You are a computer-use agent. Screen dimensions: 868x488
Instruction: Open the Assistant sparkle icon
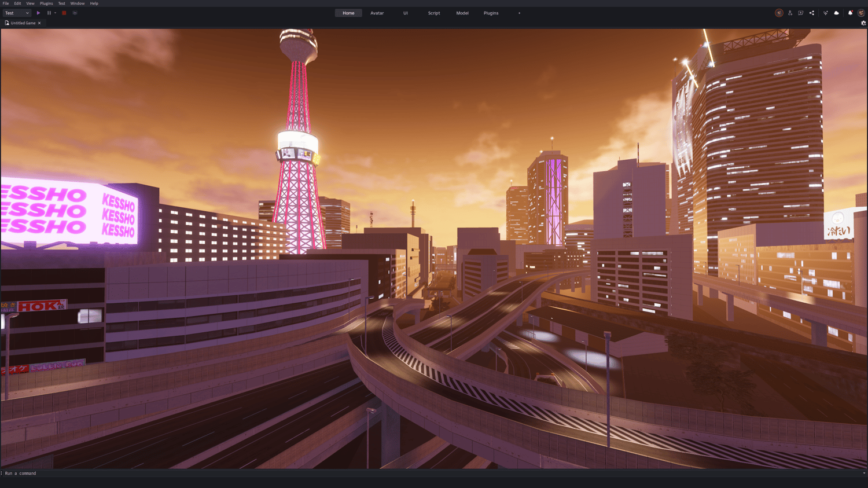[826, 13]
